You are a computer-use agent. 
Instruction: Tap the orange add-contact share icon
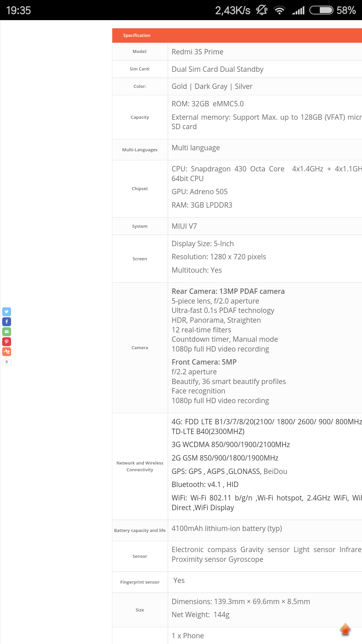[7, 352]
